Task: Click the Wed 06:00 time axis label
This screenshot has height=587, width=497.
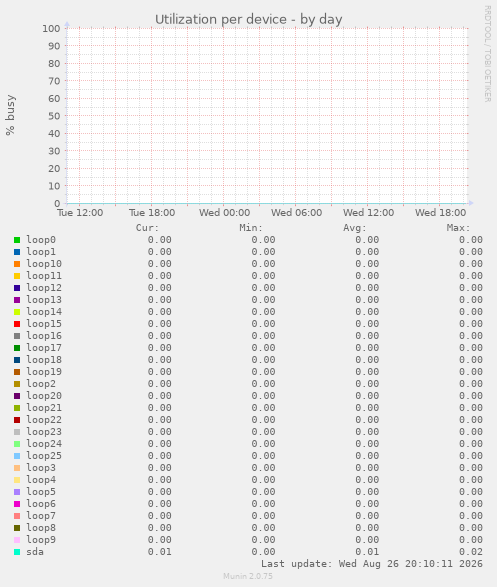Action: tap(296, 213)
